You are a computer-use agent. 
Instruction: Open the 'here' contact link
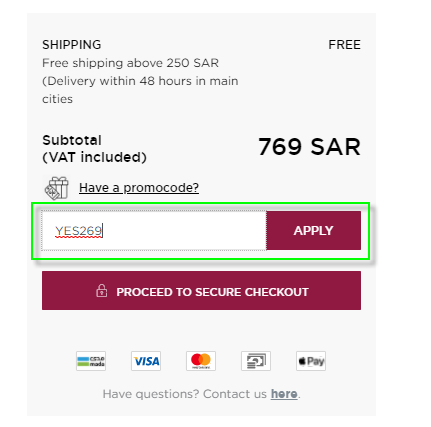click(284, 394)
